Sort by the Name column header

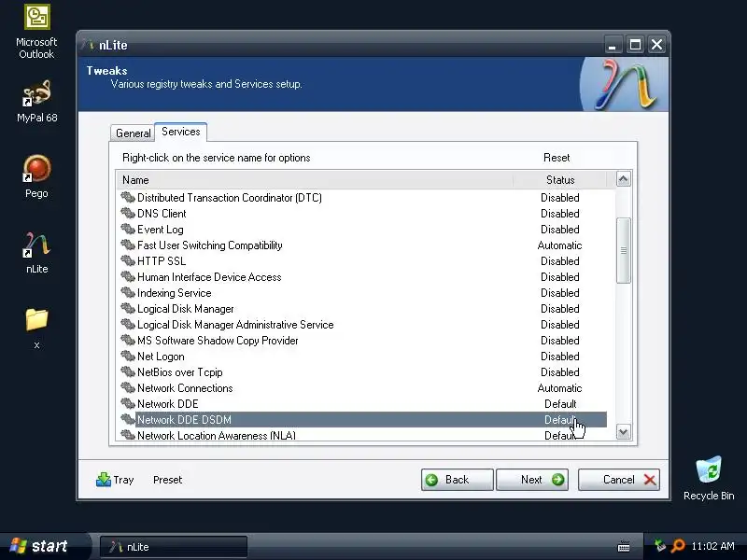pyautogui.click(x=315, y=180)
